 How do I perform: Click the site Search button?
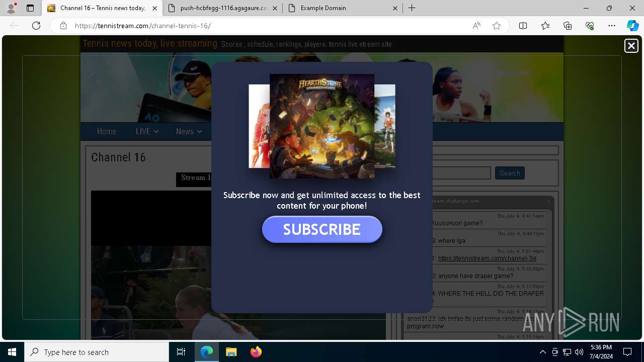(x=510, y=173)
